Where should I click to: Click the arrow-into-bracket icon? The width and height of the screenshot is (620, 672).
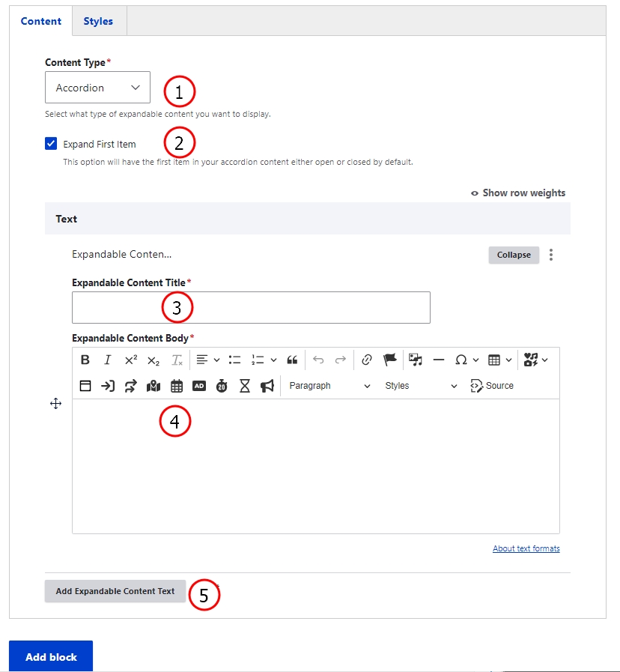pos(108,386)
